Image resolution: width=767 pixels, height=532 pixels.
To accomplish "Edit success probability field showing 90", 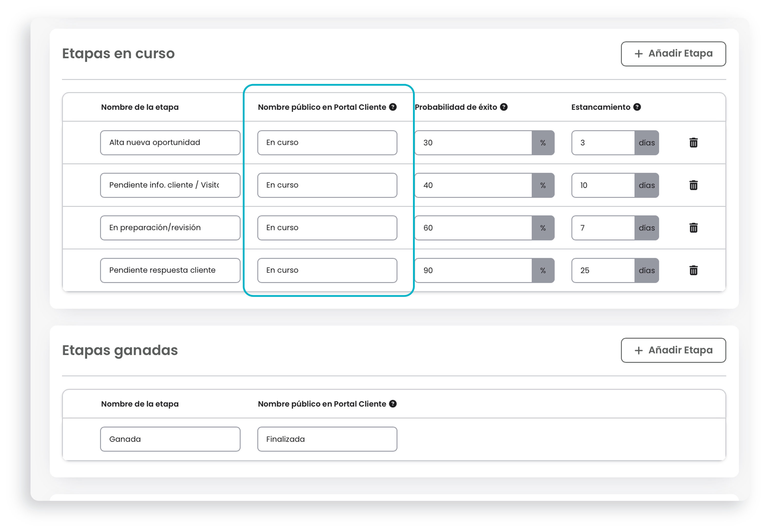I will click(x=473, y=270).
